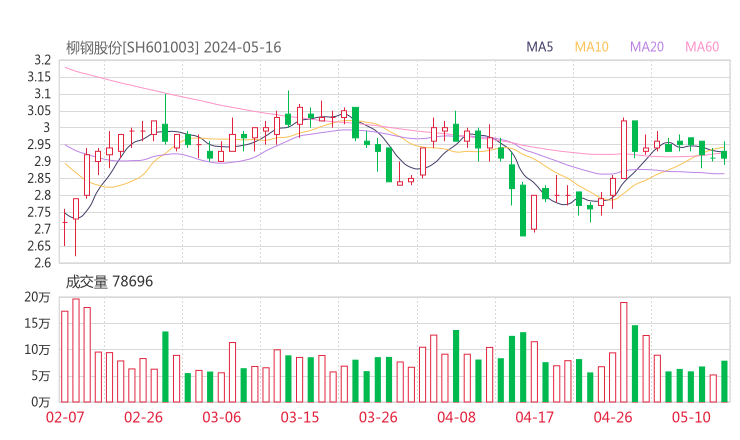Click the tallest red volume bar near 02-07
Image resolution: width=740 pixels, height=440 pixels.
76,350
